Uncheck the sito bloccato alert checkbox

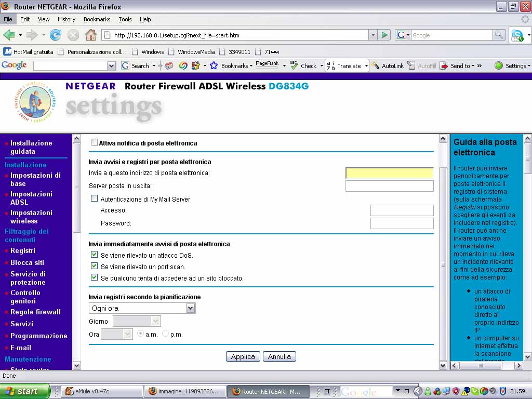pyautogui.click(x=95, y=277)
